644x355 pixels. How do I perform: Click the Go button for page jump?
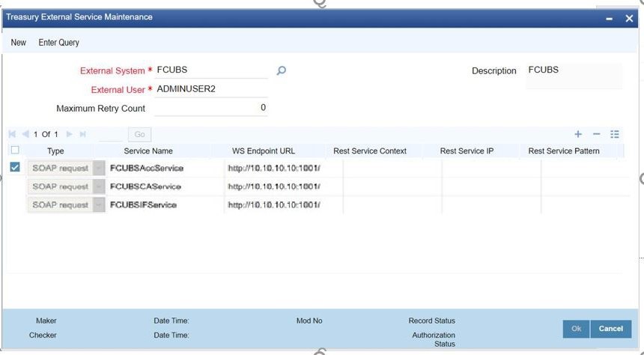(139, 134)
